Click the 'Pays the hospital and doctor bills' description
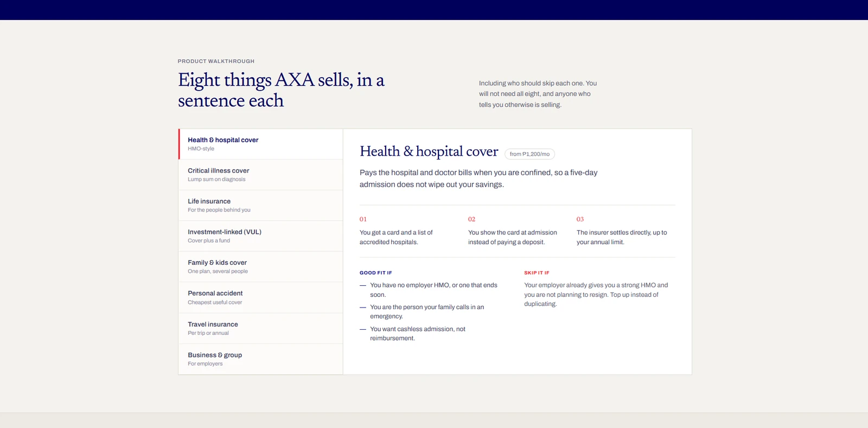This screenshot has height=428, width=868. (478, 178)
